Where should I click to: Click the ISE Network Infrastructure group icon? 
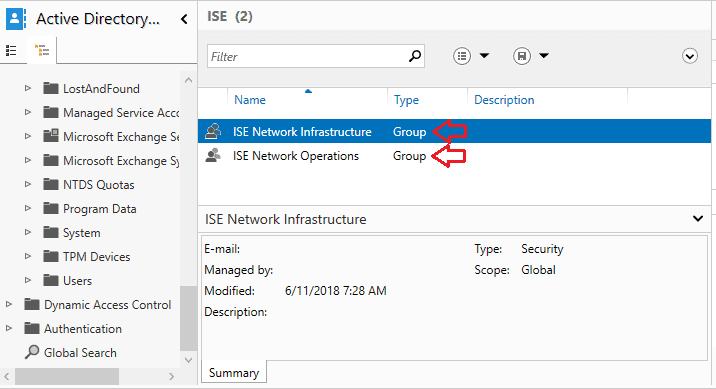pos(213,131)
